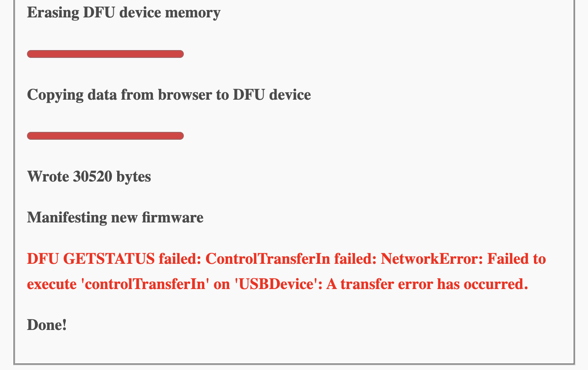This screenshot has width=588, height=370.
Task: Click the "Done!" status message
Action: (x=47, y=325)
